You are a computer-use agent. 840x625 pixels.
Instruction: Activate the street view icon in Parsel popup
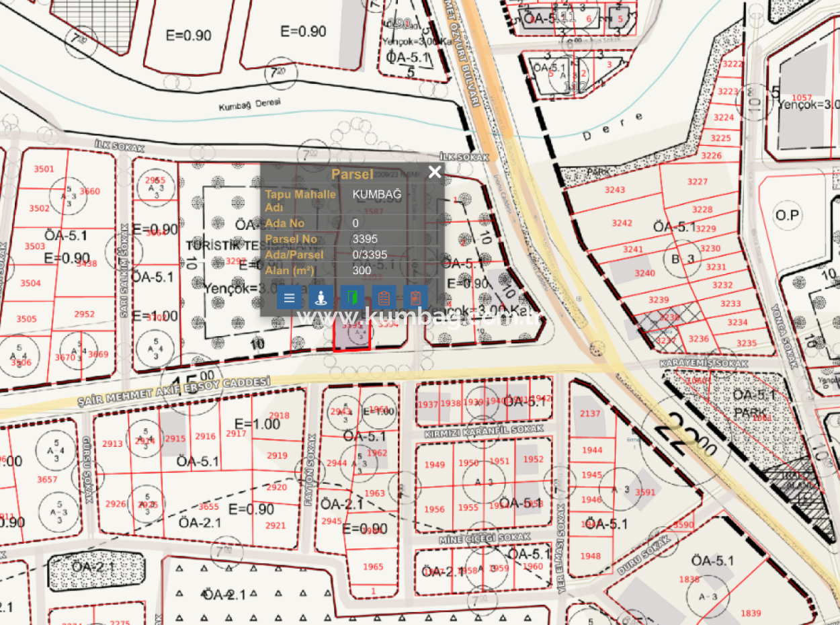321,297
